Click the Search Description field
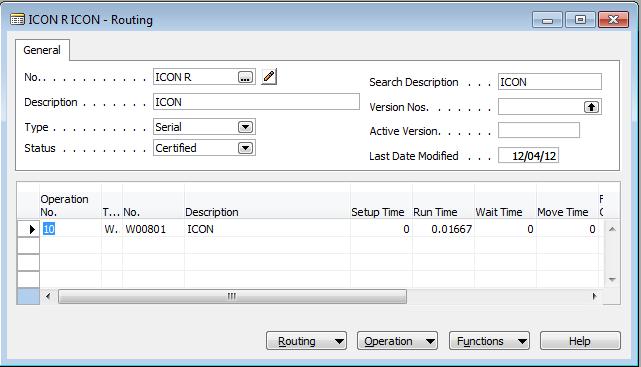This screenshot has height=367, width=641. pos(549,82)
